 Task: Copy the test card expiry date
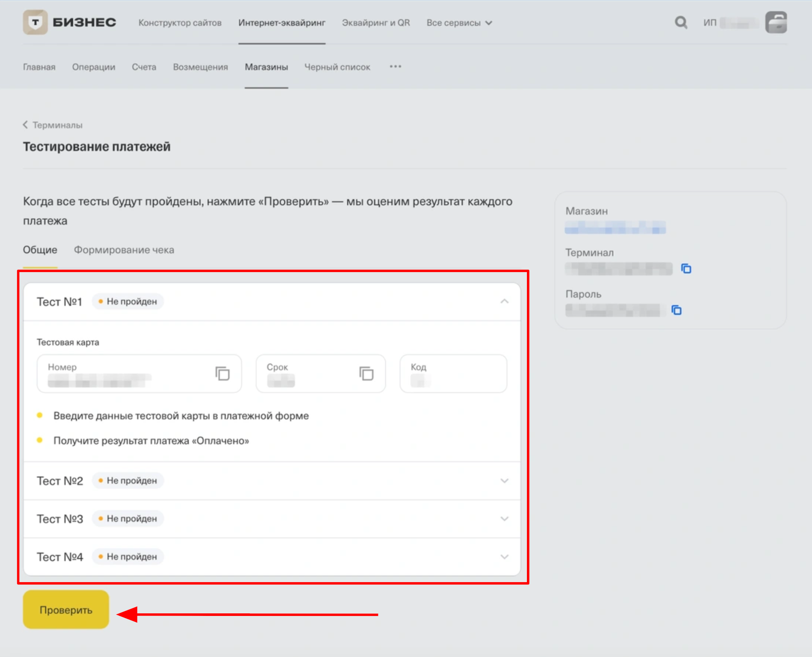tap(366, 373)
